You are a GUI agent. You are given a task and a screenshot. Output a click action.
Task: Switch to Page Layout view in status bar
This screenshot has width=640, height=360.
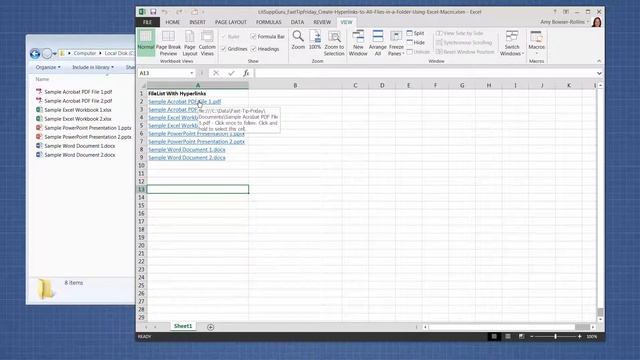pos(508,336)
